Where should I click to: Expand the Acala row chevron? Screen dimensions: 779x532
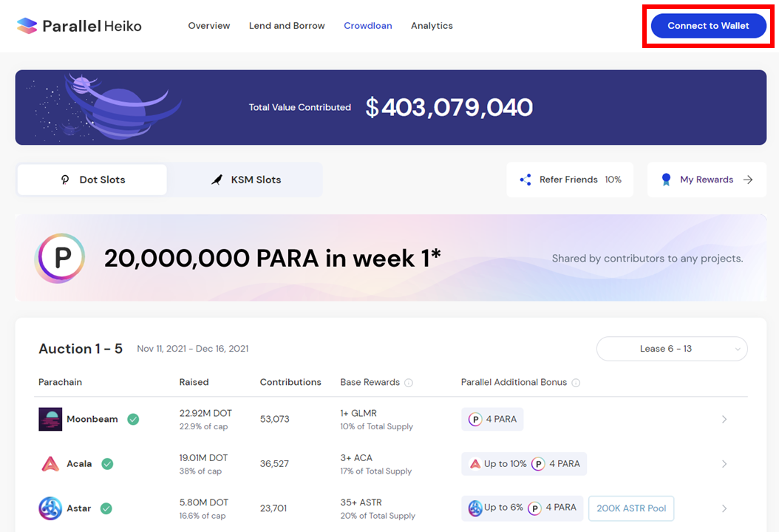[x=724, y=464]
